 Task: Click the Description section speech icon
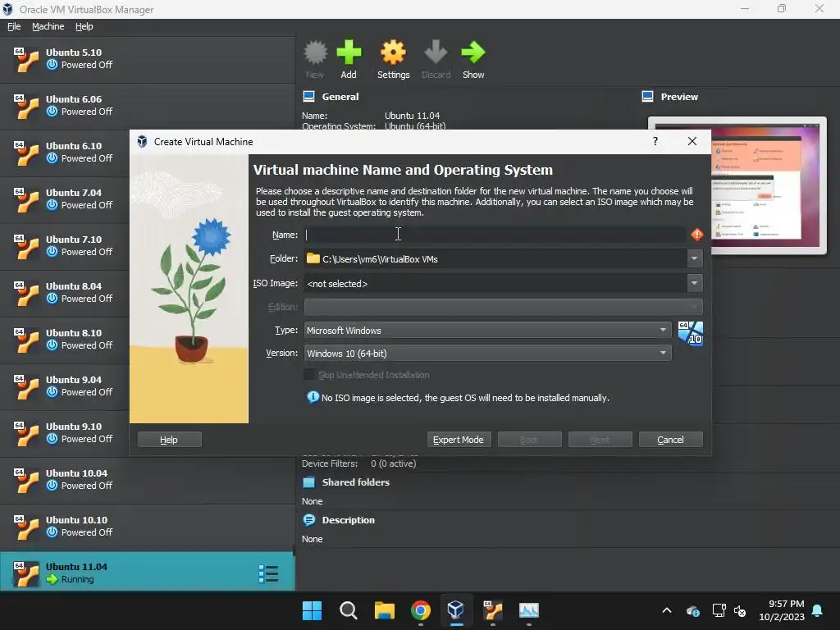[x=308, y=519]
